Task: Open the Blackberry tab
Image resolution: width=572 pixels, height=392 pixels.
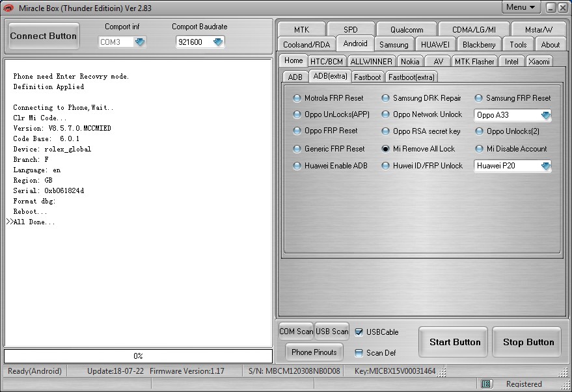Action: coord(479,44)
